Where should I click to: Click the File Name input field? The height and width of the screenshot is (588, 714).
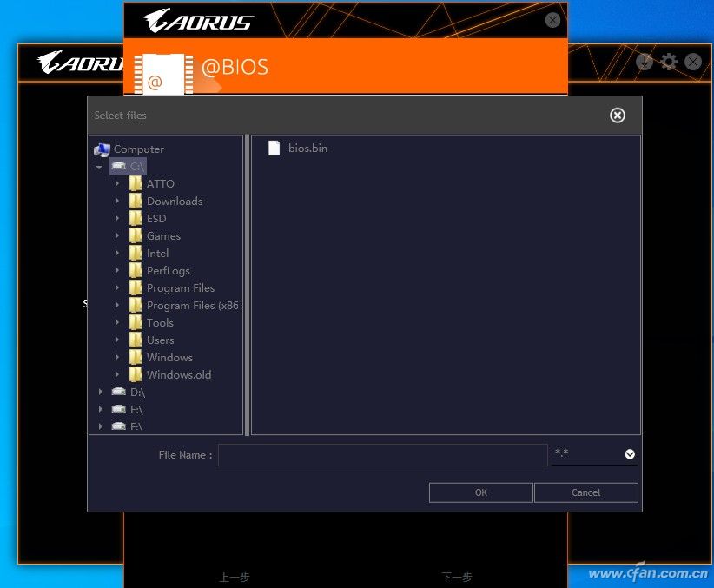382,455
